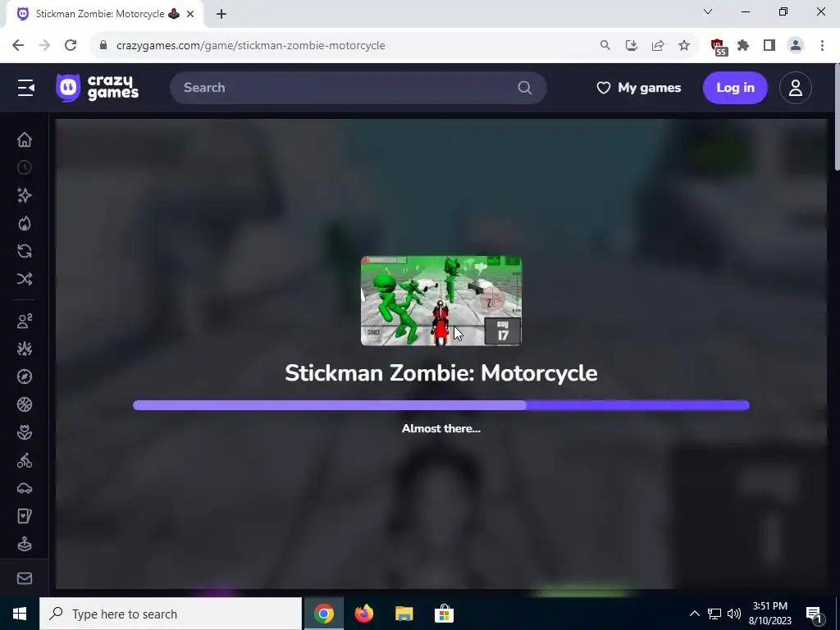Select the Random game shuffle icon
840x630 pixels.
click(x=25, y=279)
